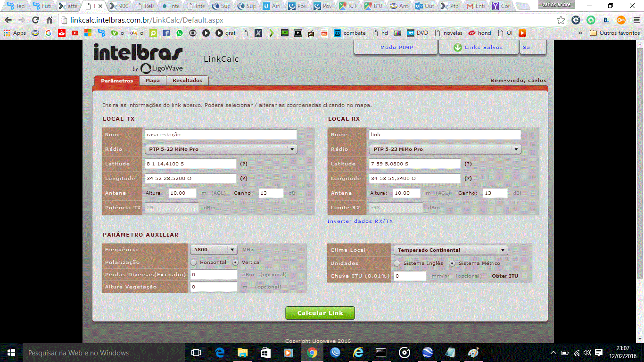Open File Explorer from the taskbar
The height and width of the screenshot is (362, 644).
[243, 353]
